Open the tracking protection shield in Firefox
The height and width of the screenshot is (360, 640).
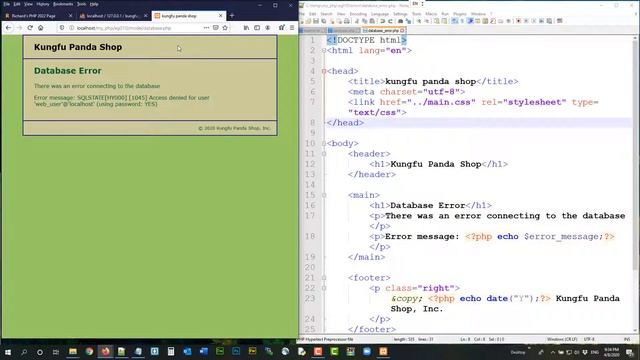click(x=62, y=28)
